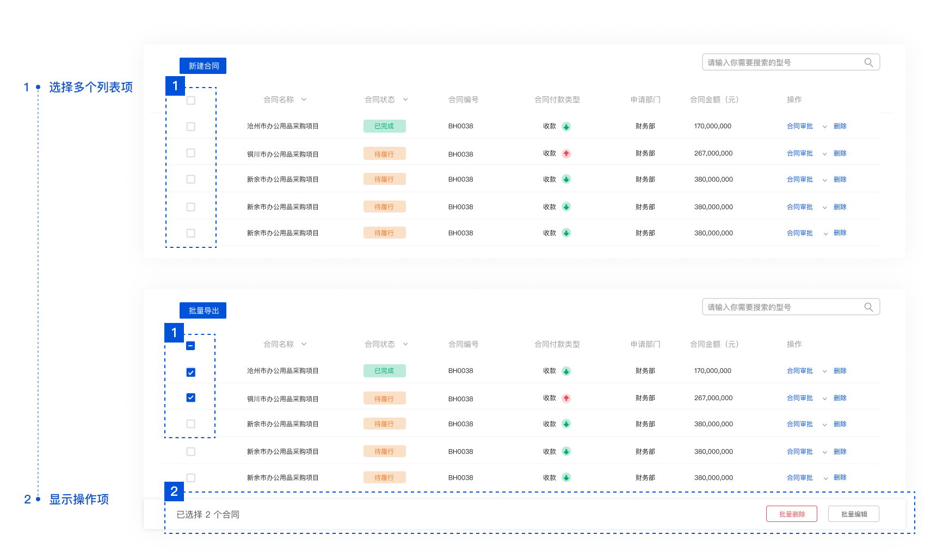Focus the search field in 批量导出 panel
The width and height of the screenshot is (949, 560).
pyautogui.click(x=791, y=307)
